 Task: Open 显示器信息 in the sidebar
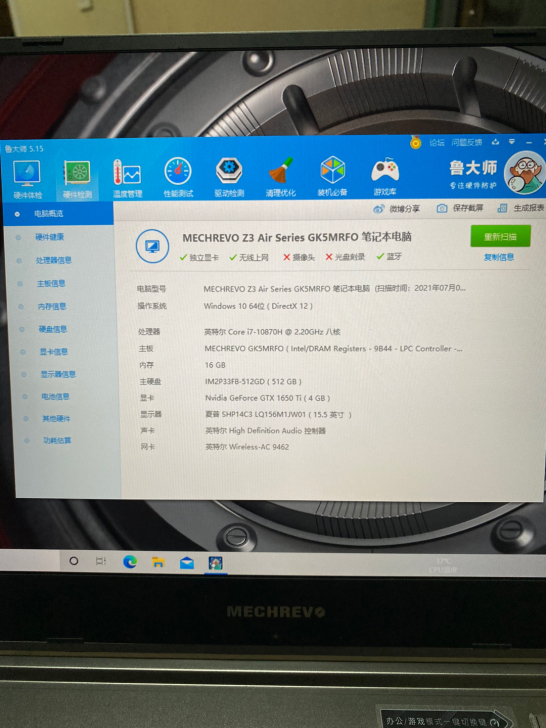[58, 374]
